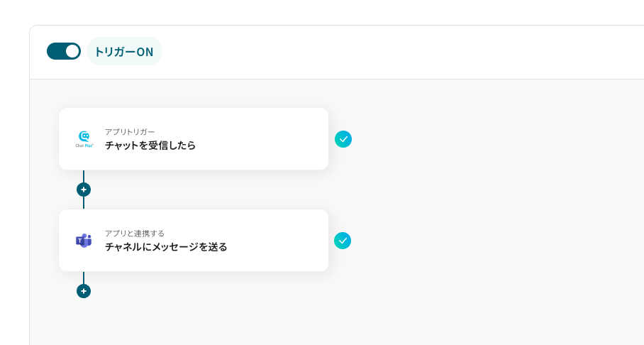The width and height of the screenshot is (644, 345).
Task: Add step below the Teams card
Action: [84, 291]
